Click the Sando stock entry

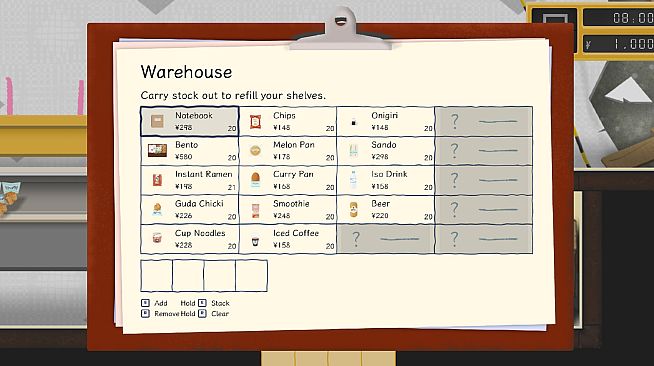coord(386,150)
